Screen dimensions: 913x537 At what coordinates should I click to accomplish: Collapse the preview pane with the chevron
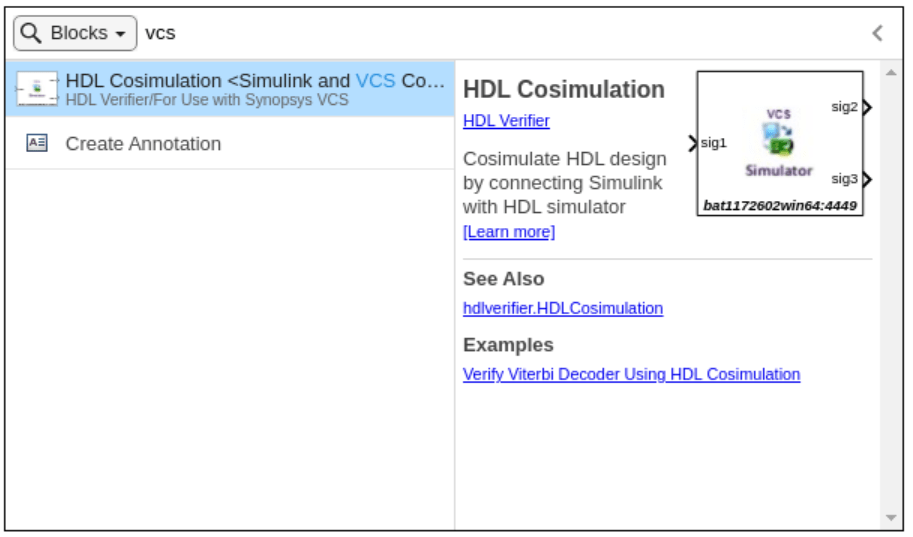coord(877,33)
